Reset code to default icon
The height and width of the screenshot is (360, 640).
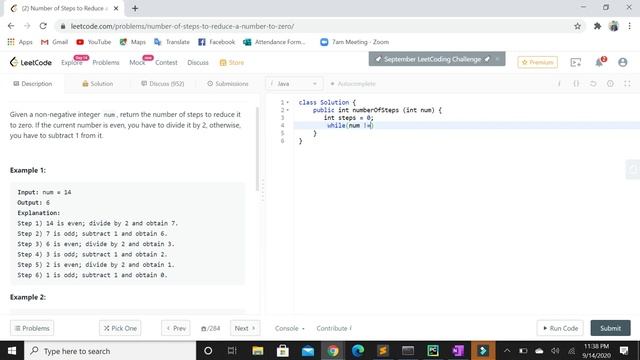(x=593, y=84)
